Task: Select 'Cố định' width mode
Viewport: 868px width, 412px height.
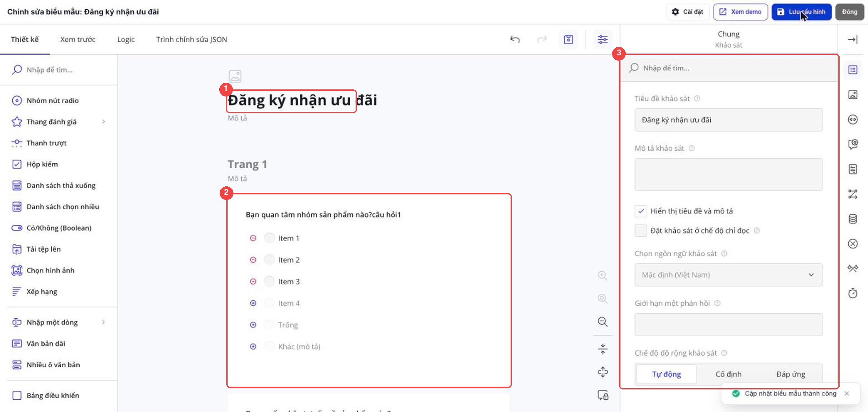Action: 728,374
